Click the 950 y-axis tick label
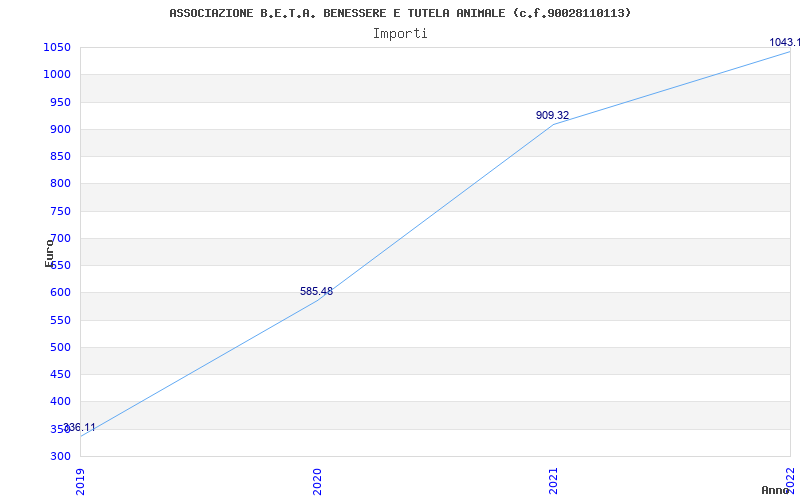The width and height of the screenshot is (800, 500). (x=60, y=102)
